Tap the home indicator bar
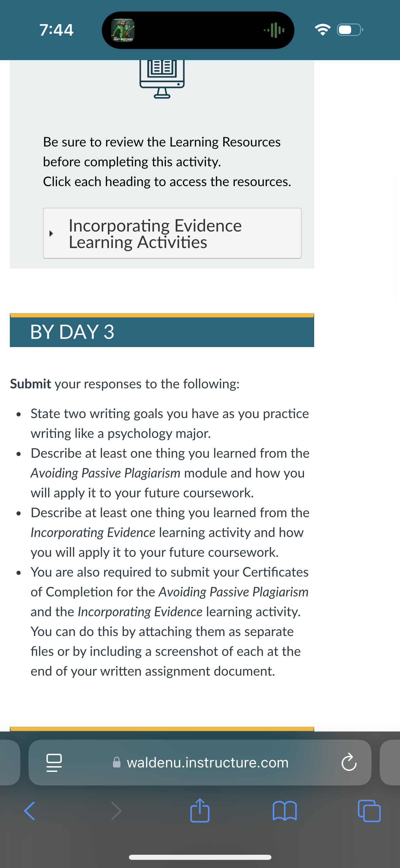400x868 pixels. tap(200, 857)
